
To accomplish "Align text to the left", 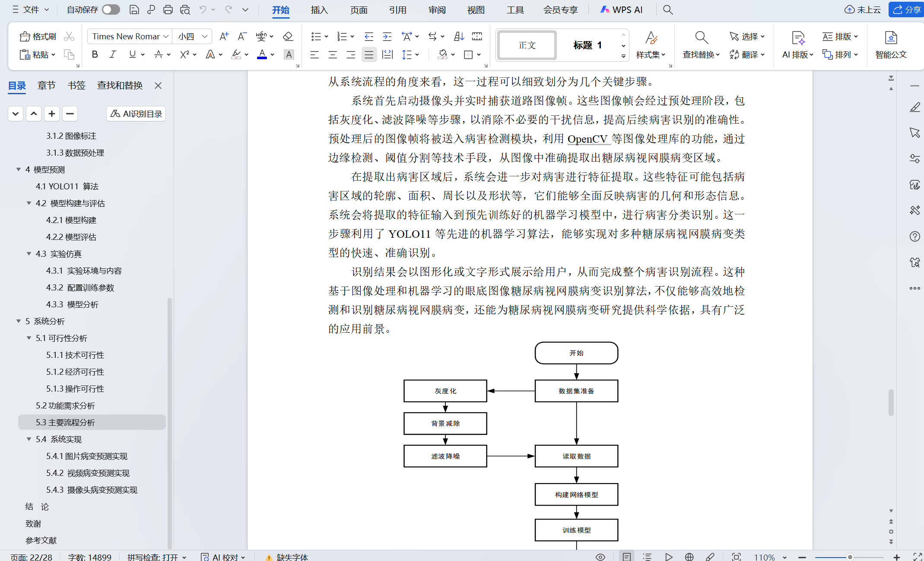I will coord(314,54).
